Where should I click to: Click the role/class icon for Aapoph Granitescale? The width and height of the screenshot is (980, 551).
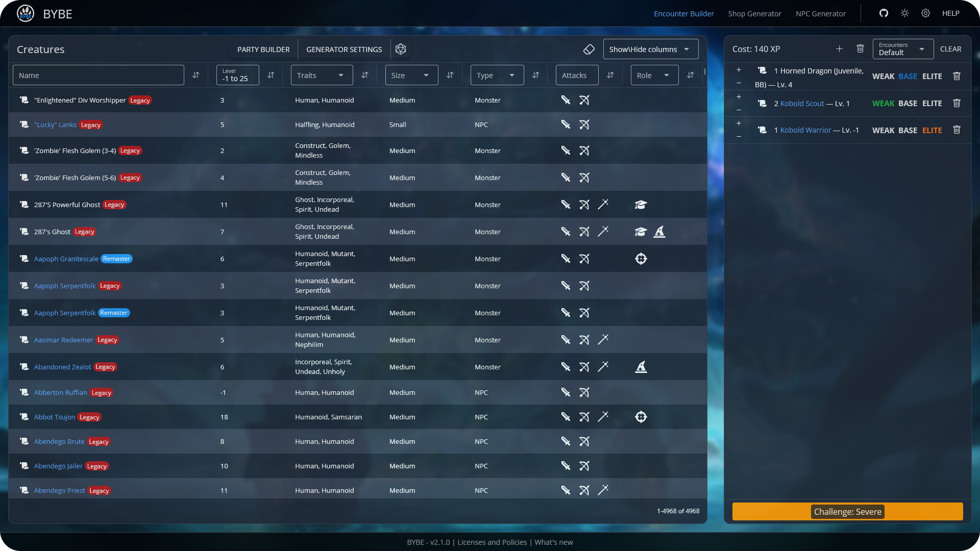pyautogui.click(x=641, y=258)
